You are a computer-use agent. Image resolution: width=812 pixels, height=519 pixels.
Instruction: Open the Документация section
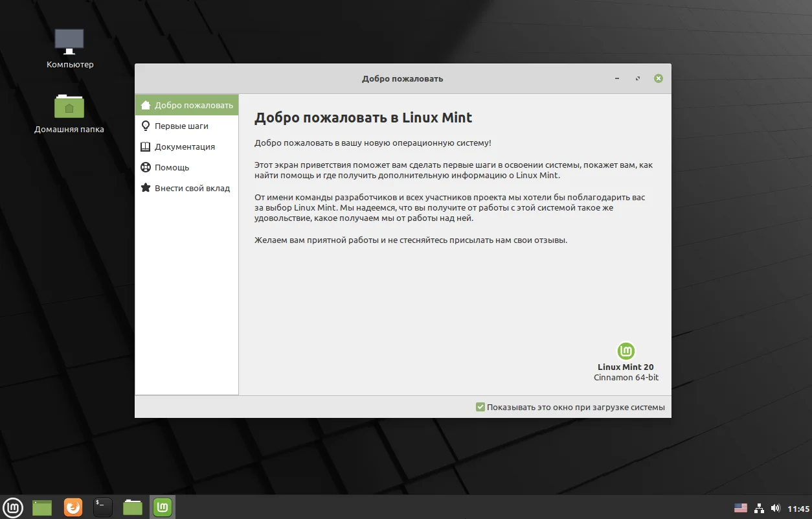(186, 146)
